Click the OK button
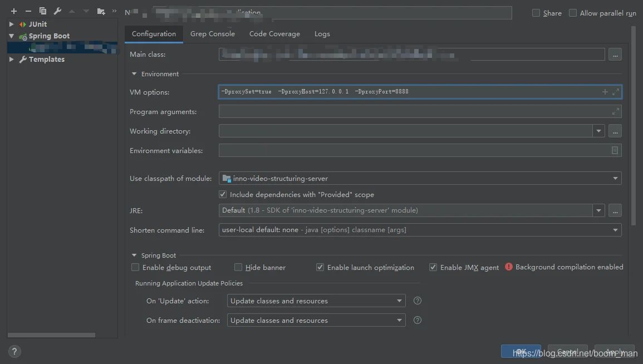Screen dimensions: 643x364 [x=521, y=351]
